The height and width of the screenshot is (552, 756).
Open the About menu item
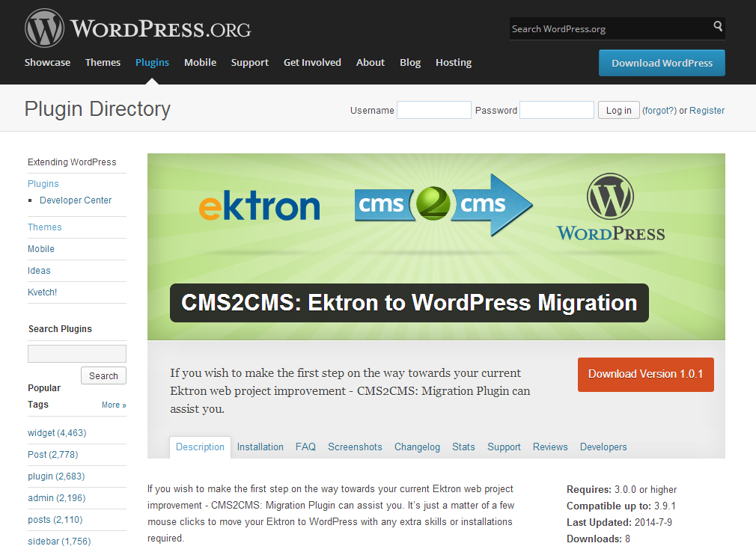pyautogui.click(x=371, y=63)
